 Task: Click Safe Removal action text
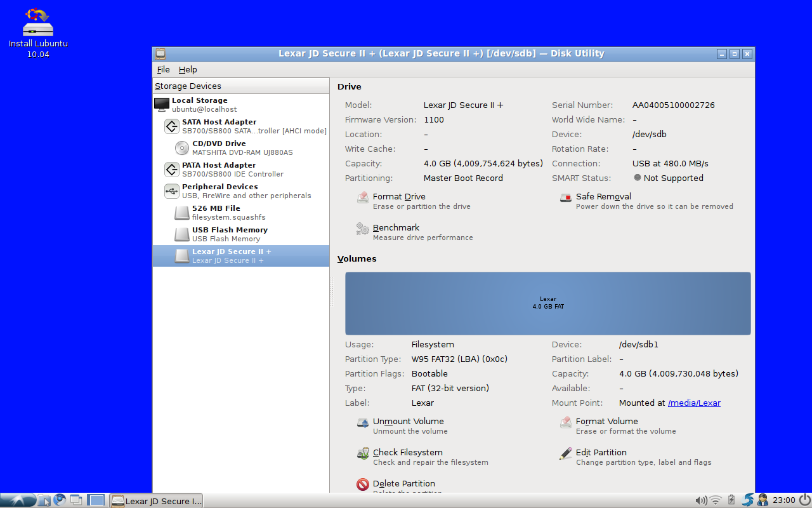[x=603, y=197]
